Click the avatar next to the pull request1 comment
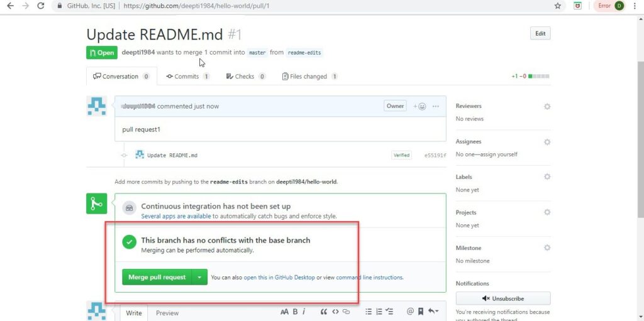 coord(97,106)
